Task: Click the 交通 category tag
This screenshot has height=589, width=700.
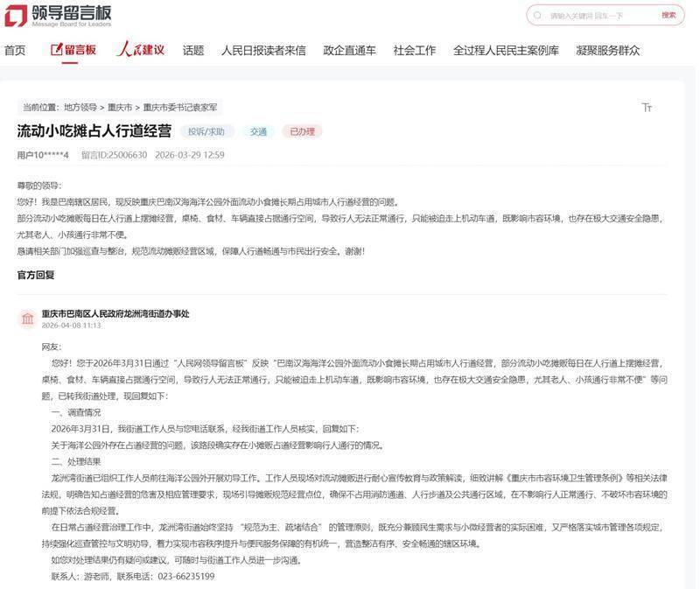Action: tap(258, 131)
